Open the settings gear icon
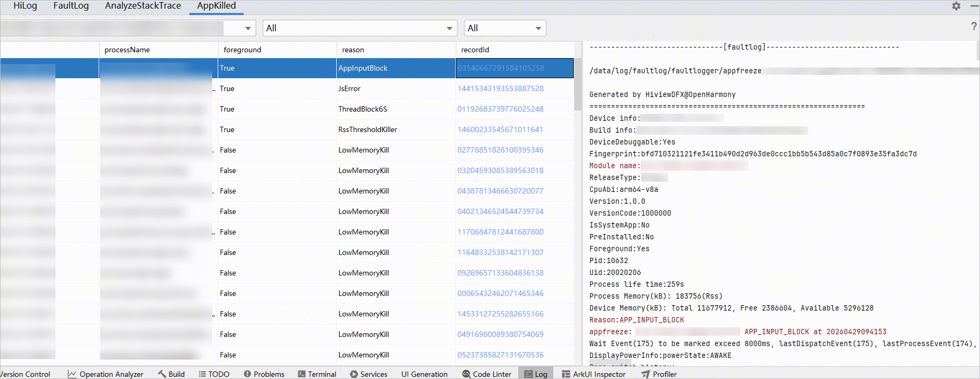980x379 pixels. coord(956,6)
